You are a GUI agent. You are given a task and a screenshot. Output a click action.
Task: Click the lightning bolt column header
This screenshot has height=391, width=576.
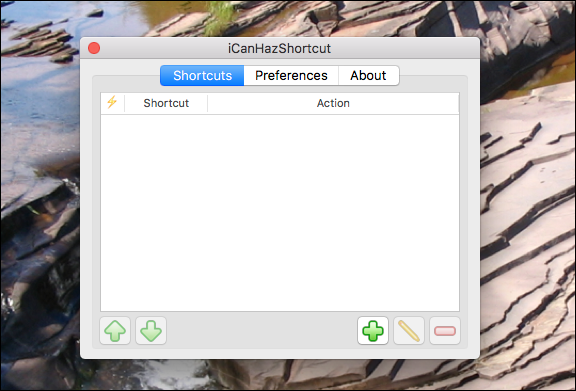pyautogui.click(x=112, y=103)
